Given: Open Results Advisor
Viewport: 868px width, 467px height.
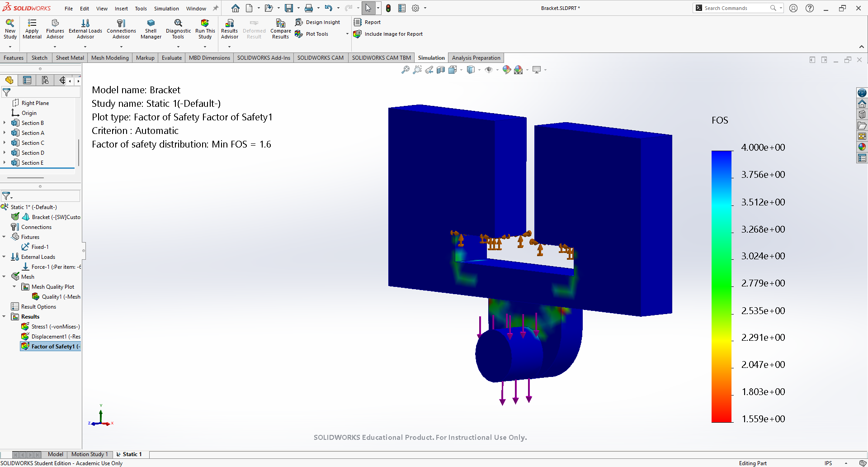Looking at the screenshot, I should tap(229, 29).
